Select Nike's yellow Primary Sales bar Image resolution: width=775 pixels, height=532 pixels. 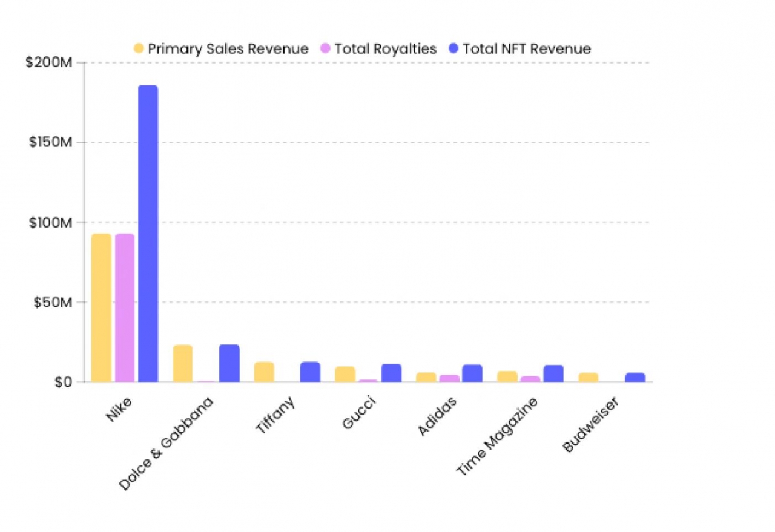[101, 307]
